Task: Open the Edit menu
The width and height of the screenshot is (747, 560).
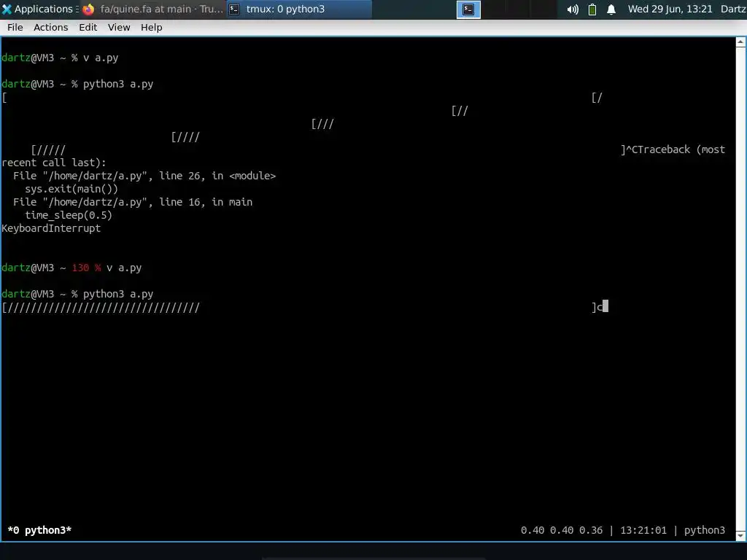Action: [88, 27]
